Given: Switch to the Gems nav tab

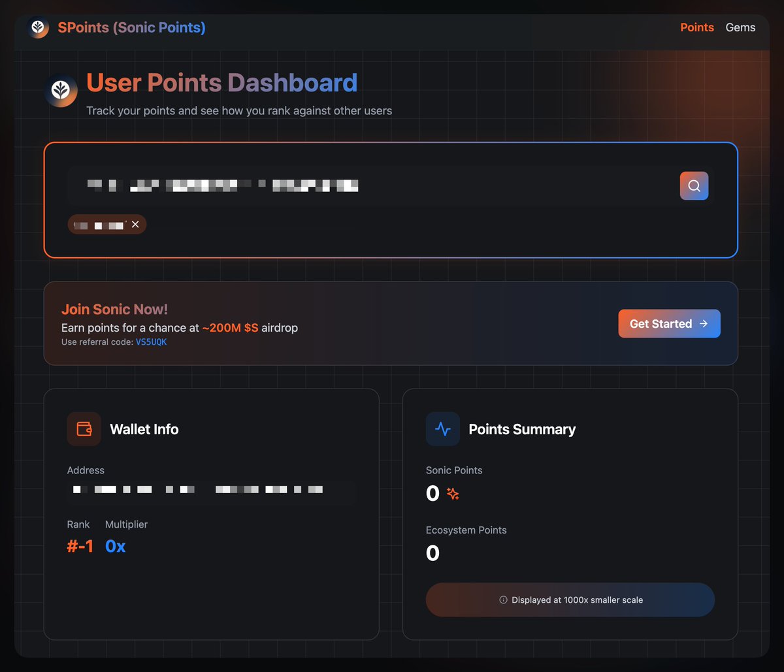Looking at the screenshot, I should [740, 27].
